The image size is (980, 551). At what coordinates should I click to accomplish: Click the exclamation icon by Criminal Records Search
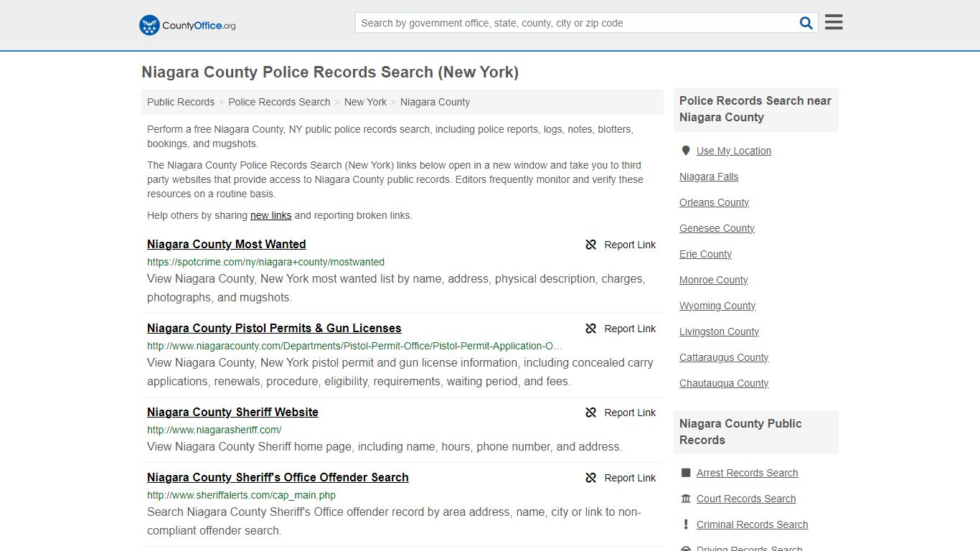(x=686, y=524)
